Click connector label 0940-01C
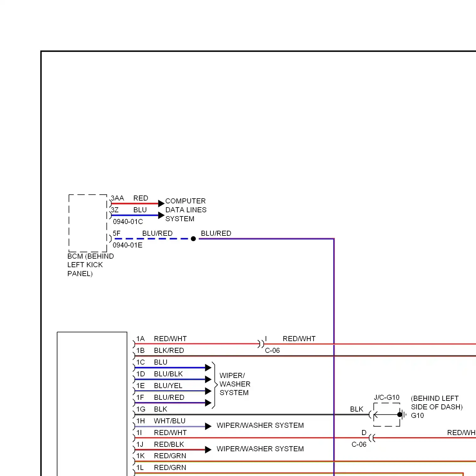Viewport: 476px width, 476px height. tap(128, 221)
